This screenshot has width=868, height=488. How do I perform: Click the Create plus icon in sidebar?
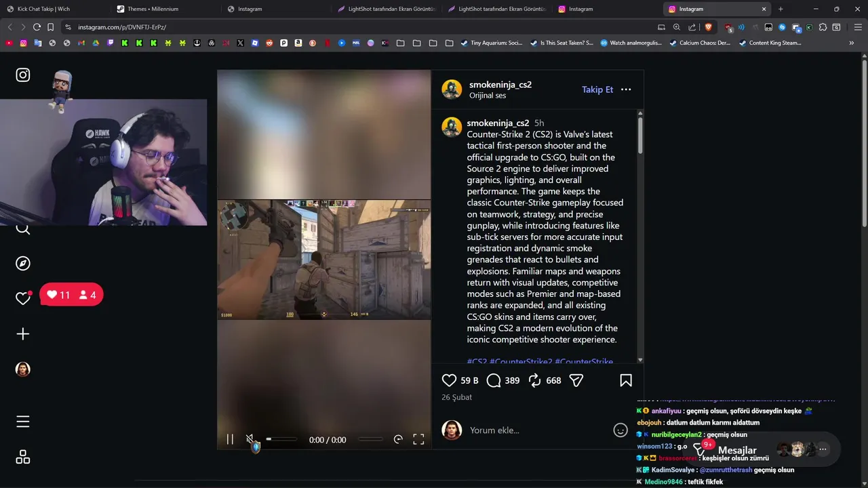tap(23, 334)
